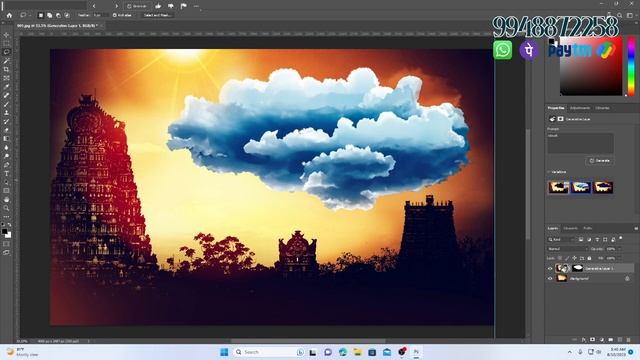Click the Home icon in options bar

pyautogui.click(x=9, y=15)
